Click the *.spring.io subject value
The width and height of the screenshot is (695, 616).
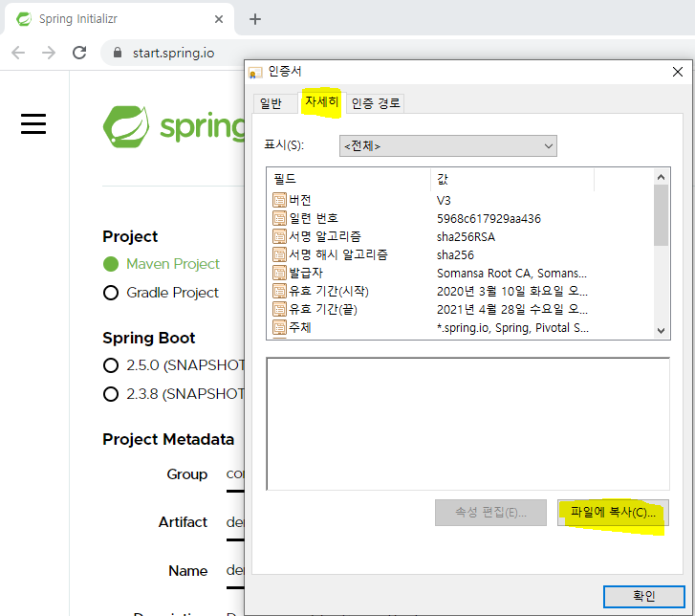point(512,328)
